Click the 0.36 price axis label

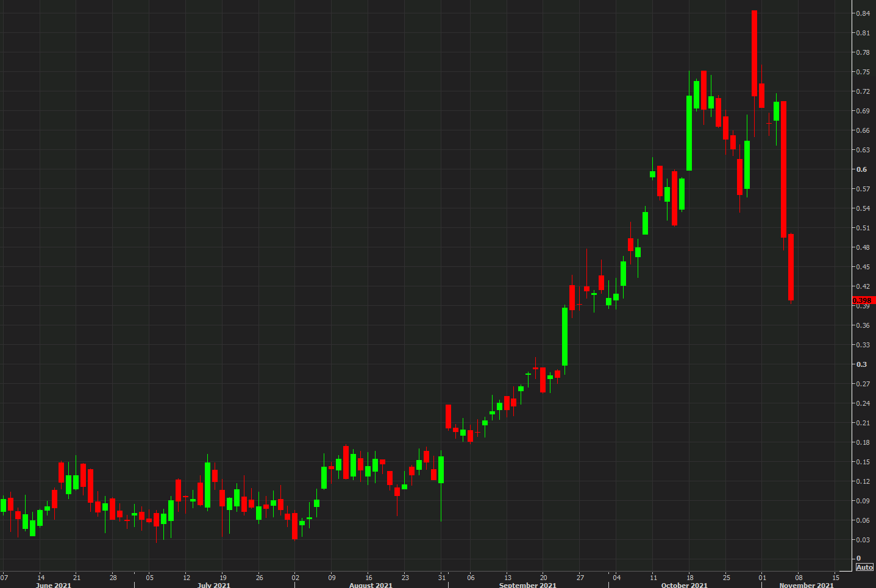(x=863, y=325)
